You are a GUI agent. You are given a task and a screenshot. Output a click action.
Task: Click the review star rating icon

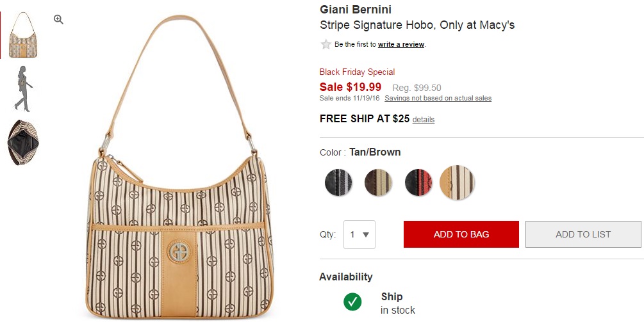(326, 45)
